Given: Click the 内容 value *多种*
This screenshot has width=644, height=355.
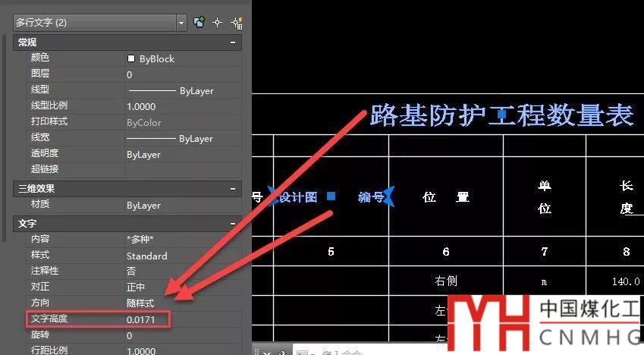Looking at the screenshot, I should [x=183, y=239].
